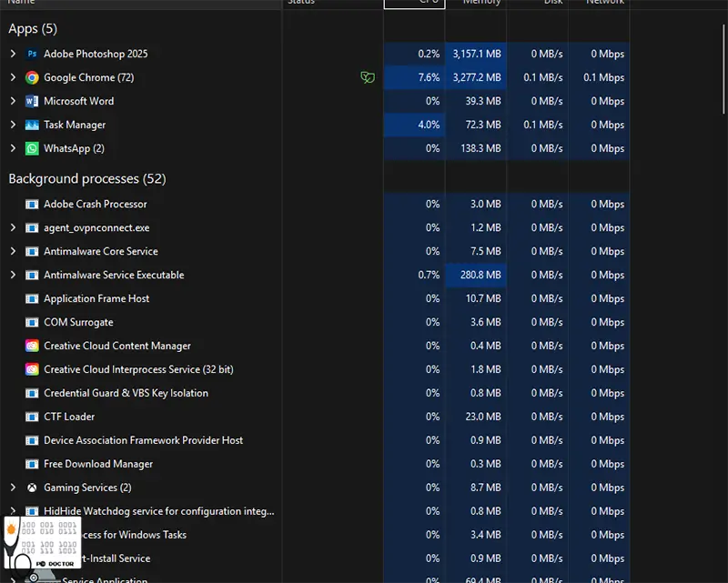Click the WhatsApp icon
728x583 pixels.
[x=32, y=148]
